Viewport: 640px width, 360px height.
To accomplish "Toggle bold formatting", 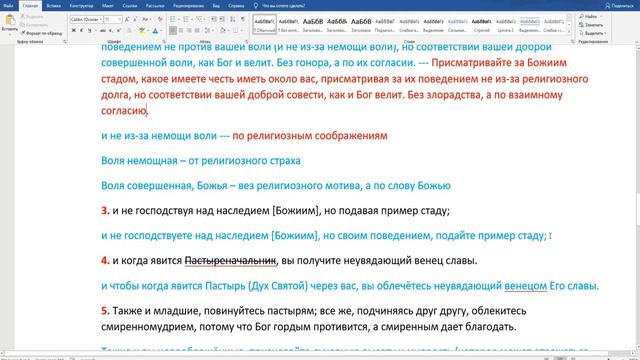I will (x=73, y=31).
